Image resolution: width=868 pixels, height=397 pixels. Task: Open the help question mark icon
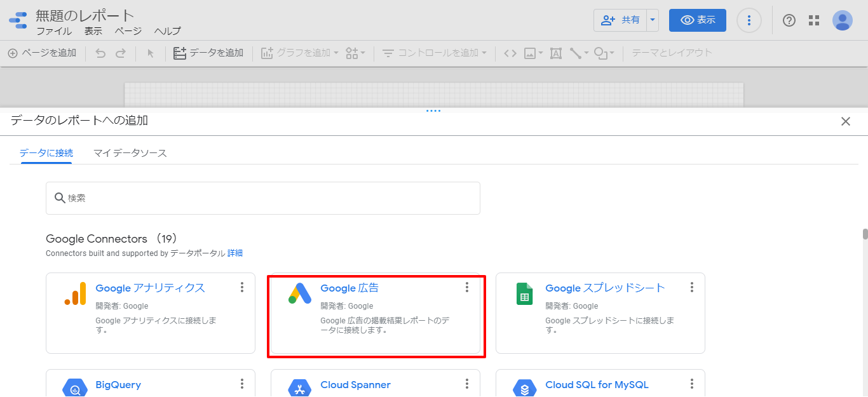coord(789,20)
